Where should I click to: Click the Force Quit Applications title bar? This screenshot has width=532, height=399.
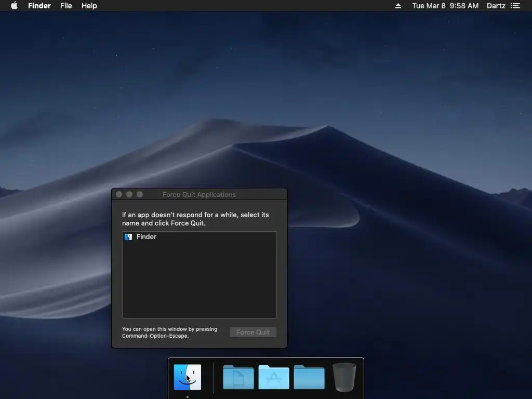[199, 194]
